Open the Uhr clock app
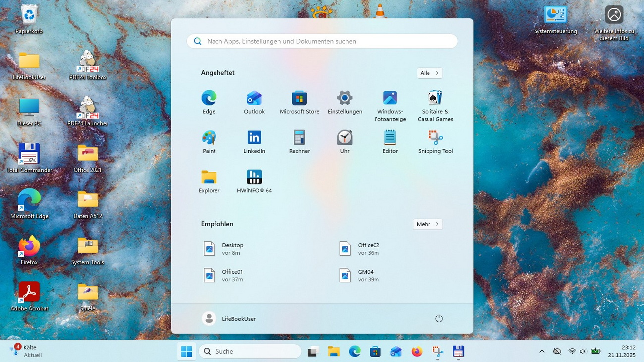The image size is (644, 362). (x=345, y=139)
